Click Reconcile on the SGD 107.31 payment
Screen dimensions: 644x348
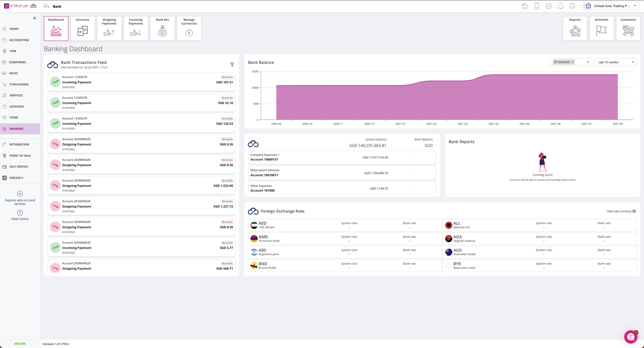(x=227, y=77)
